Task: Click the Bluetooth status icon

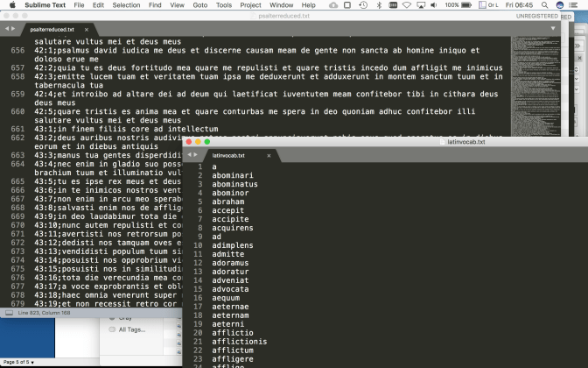Action: point(378,5)
